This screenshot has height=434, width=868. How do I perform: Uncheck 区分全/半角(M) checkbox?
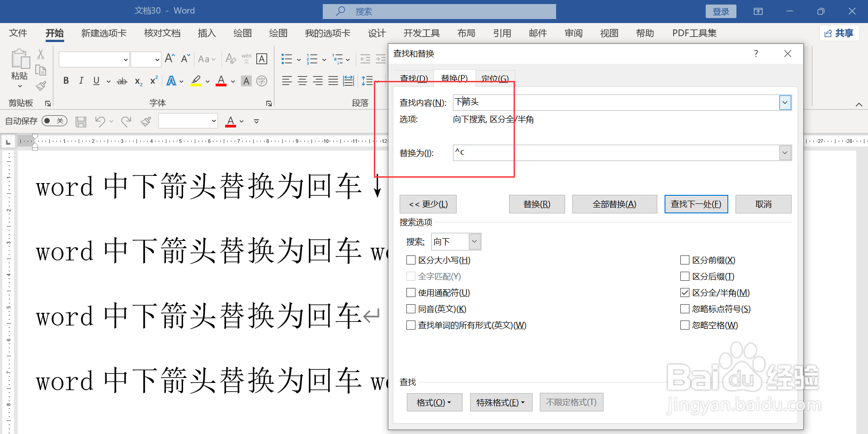(x=685, y=292)
